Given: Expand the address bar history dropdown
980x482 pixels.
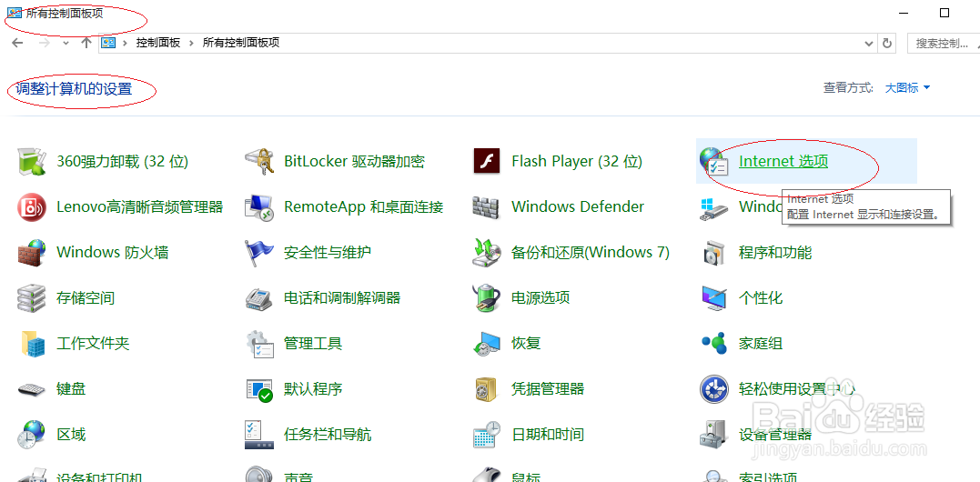Looking at the screenshot, I should [x=868, y=43].
